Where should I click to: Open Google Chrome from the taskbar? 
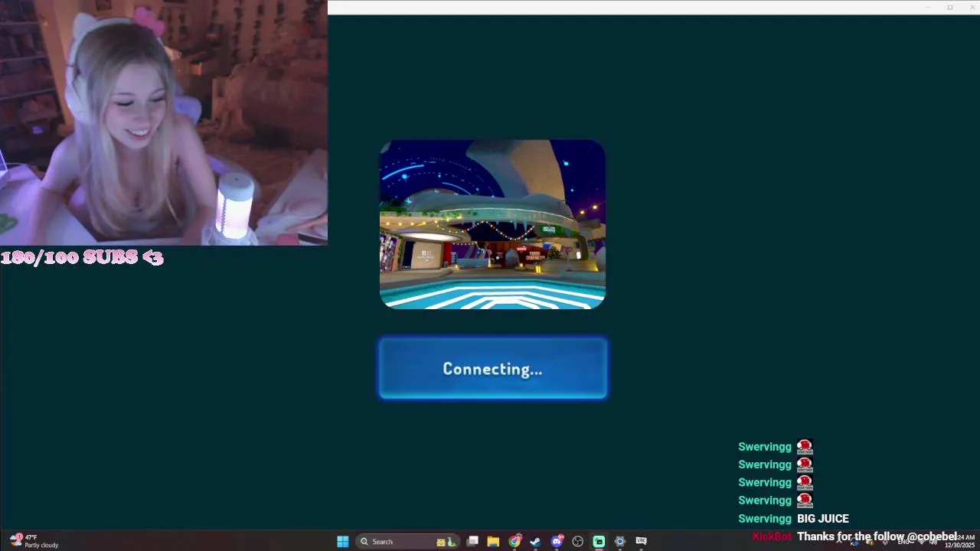pyautogui.click(x=514, y=542)
